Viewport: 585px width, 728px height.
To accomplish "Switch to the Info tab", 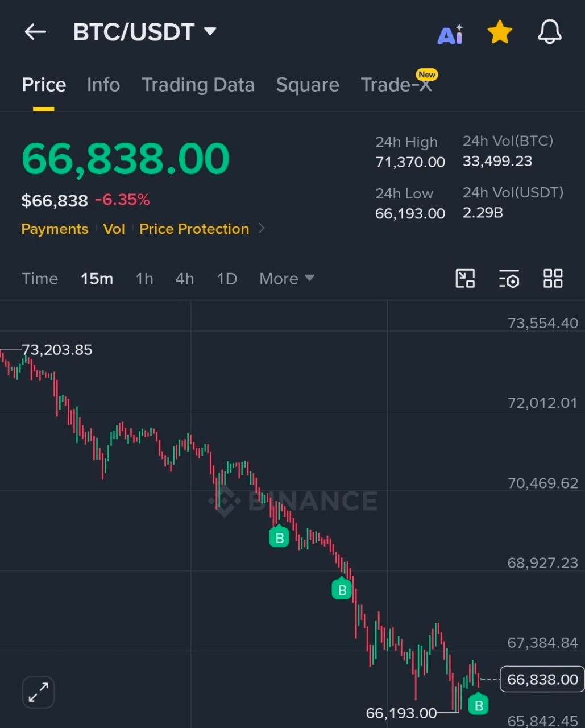I will click(103, 85).
